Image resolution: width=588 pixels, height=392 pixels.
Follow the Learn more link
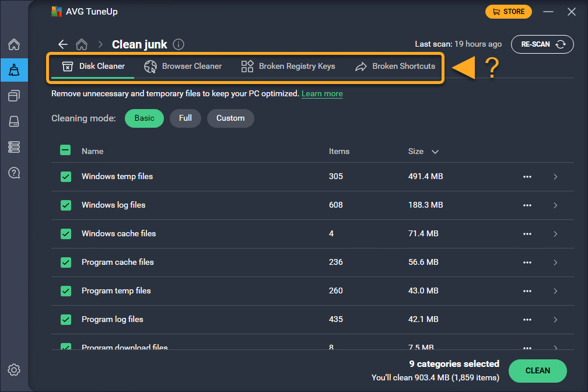point(322,94)
